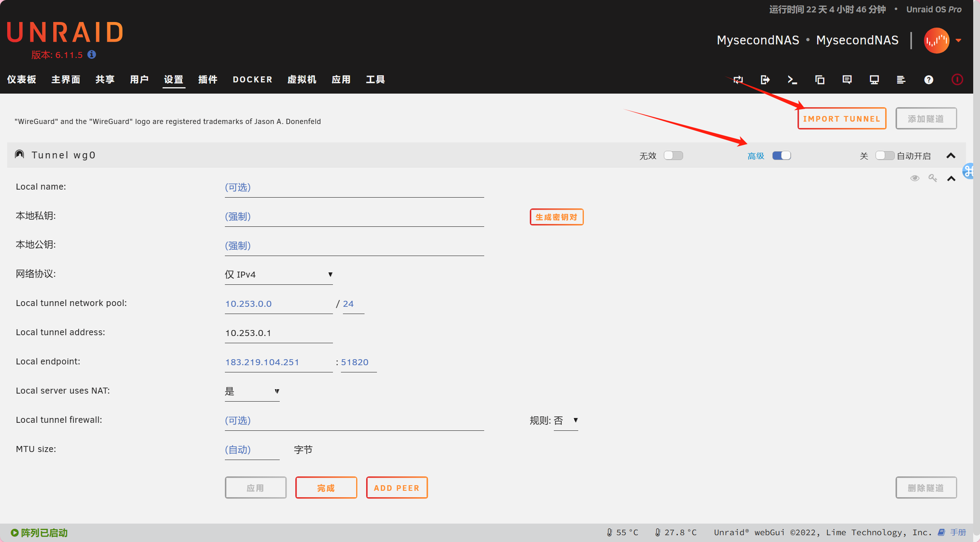The width and height of the screenshot is (980, 542).
Task: Click the 完成 done button
Action: (x=326, y=488)
